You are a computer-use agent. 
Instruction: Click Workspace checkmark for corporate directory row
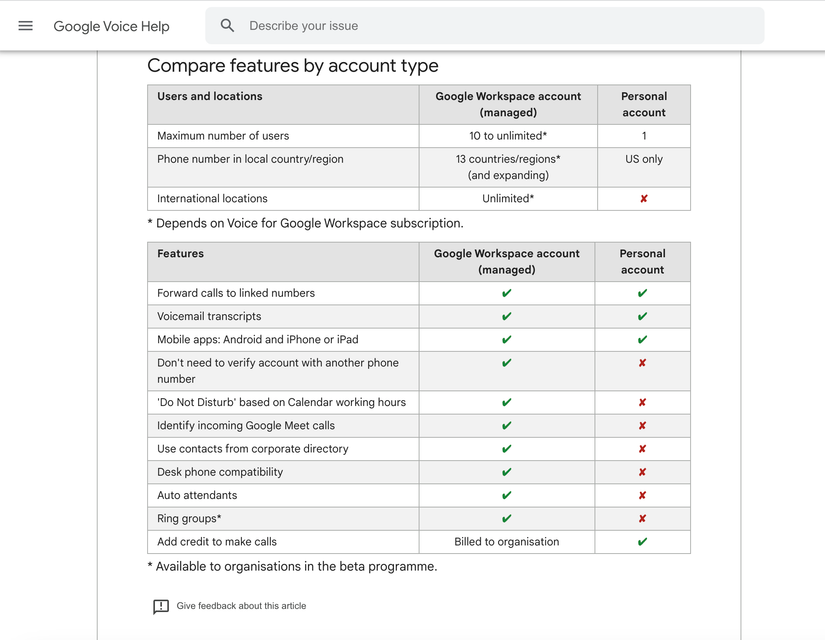507,448
